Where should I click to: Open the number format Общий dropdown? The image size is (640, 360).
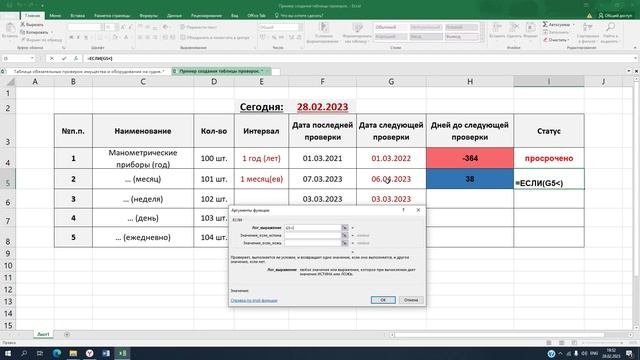(300, 27)
